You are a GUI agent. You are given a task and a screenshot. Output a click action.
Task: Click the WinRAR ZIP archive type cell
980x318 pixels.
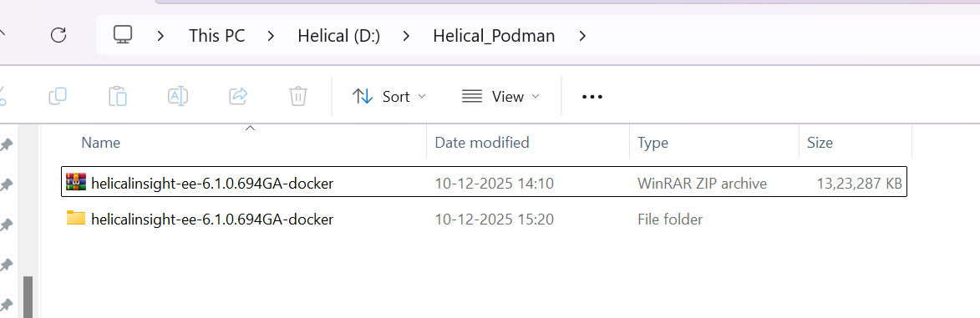[702, 184]
